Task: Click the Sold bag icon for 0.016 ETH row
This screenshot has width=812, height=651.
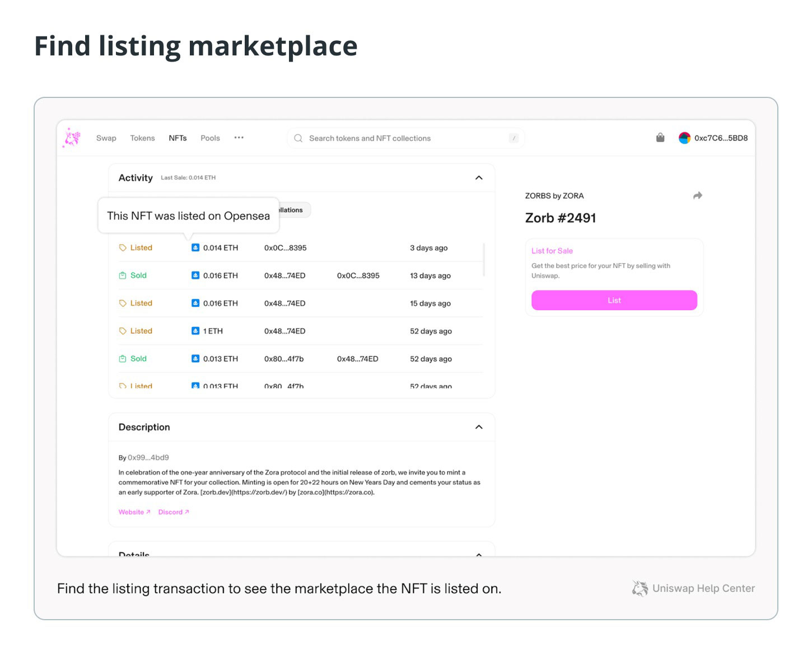Action: coord(123,275)
